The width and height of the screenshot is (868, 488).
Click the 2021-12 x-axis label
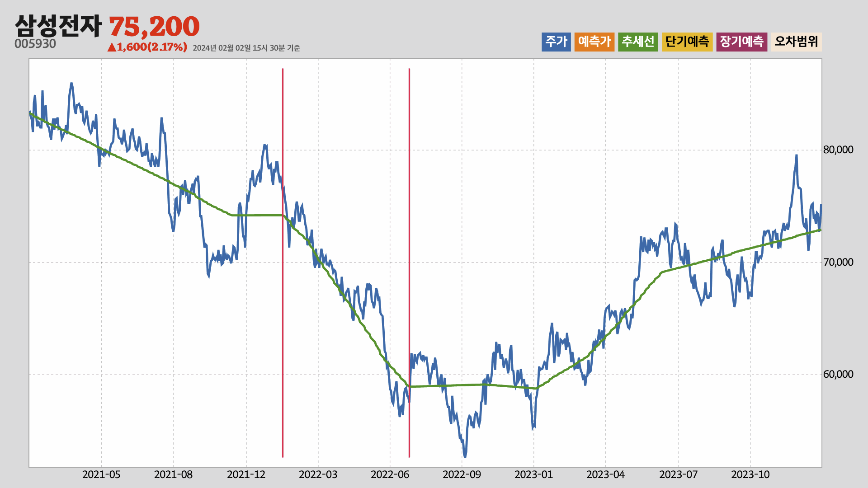(246, 474)
